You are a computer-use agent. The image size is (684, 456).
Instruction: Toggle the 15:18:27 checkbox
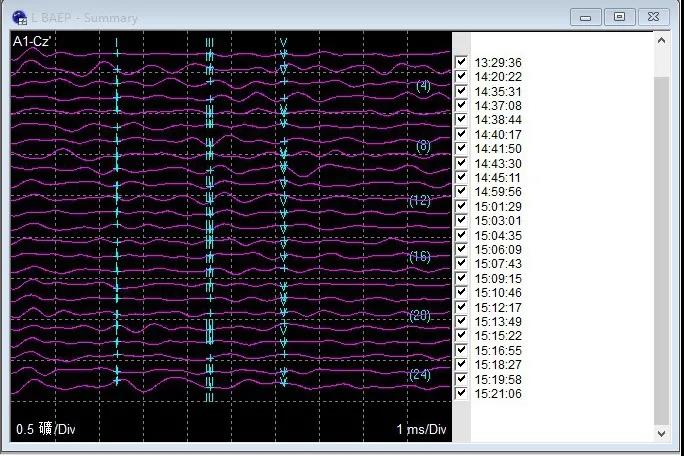461,364
